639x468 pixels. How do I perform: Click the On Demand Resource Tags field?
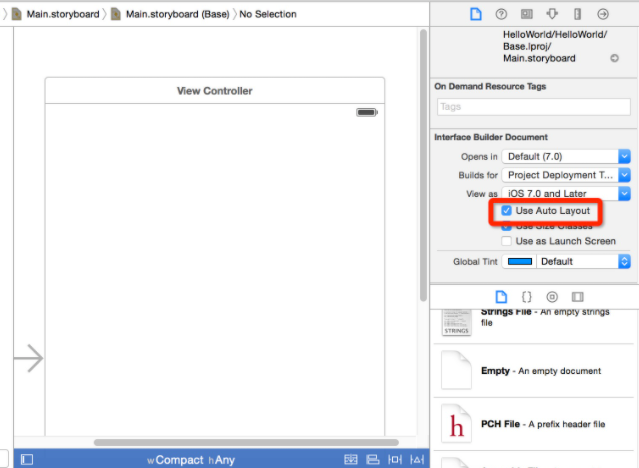[x=533, y=107]
